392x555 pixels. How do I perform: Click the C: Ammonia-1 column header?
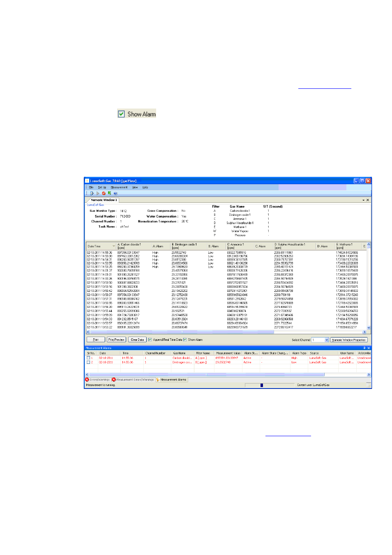[240, 246]
